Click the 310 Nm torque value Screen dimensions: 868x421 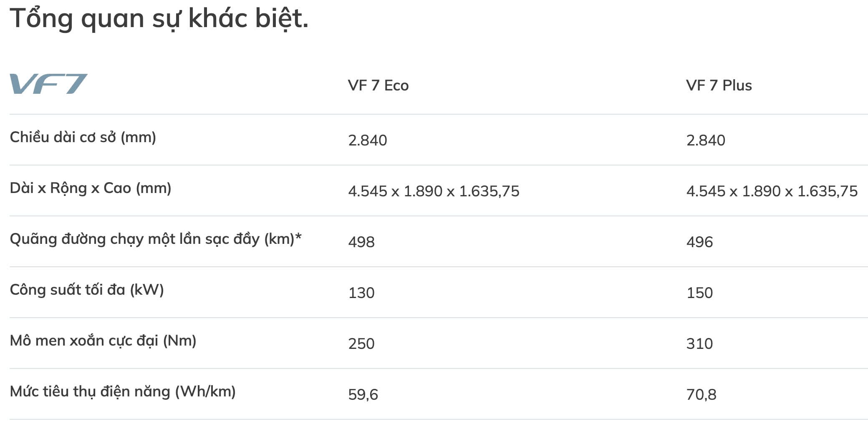699,344
